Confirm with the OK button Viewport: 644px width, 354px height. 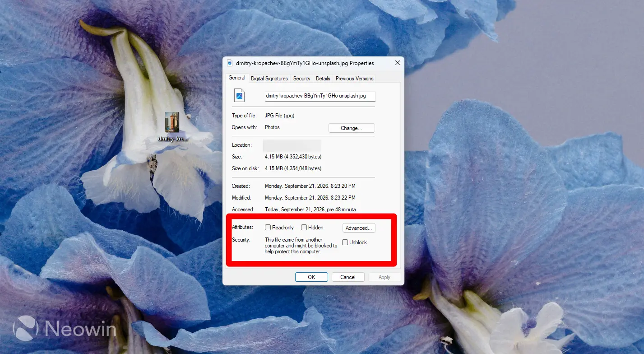tap(311, 277)
